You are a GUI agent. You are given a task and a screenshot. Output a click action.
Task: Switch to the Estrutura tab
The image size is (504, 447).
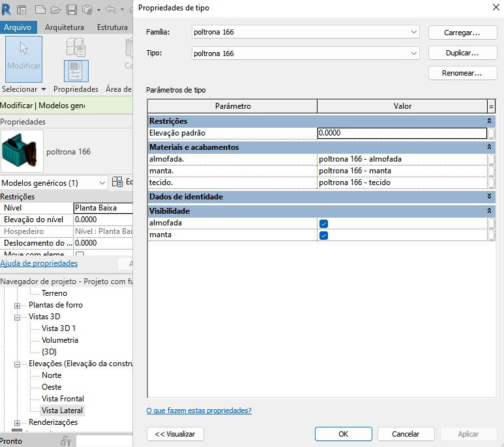(112, 27)
